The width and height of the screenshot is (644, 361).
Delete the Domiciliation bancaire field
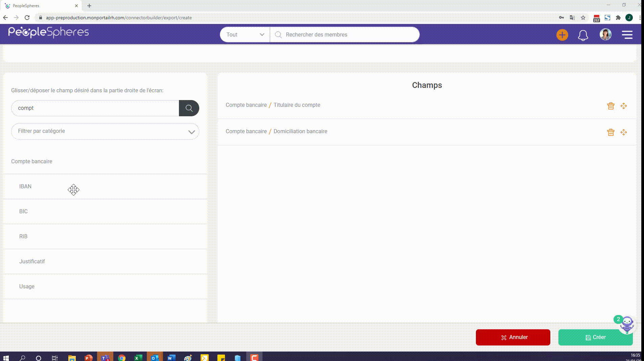click(x=611, y=132)
